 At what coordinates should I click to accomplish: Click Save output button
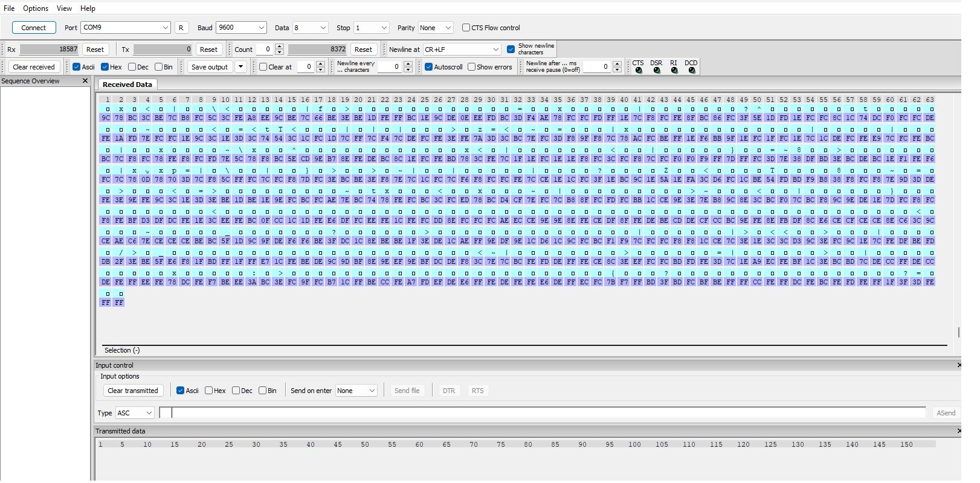tap(210, 67)
